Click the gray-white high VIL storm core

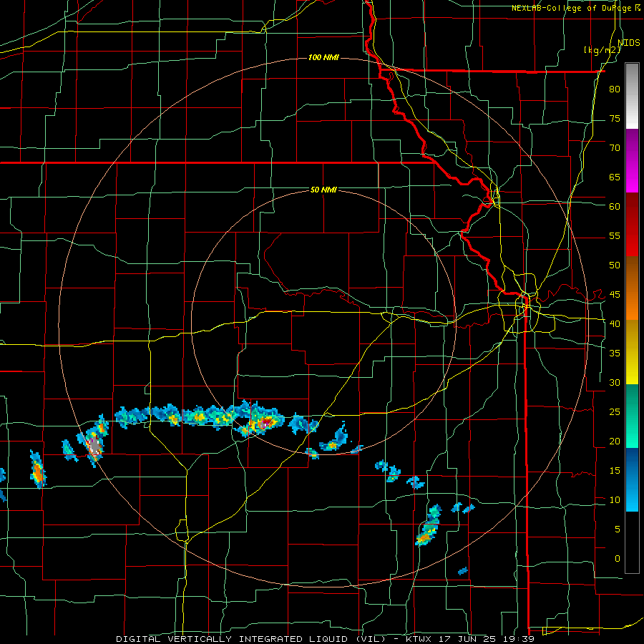point(94,445)
